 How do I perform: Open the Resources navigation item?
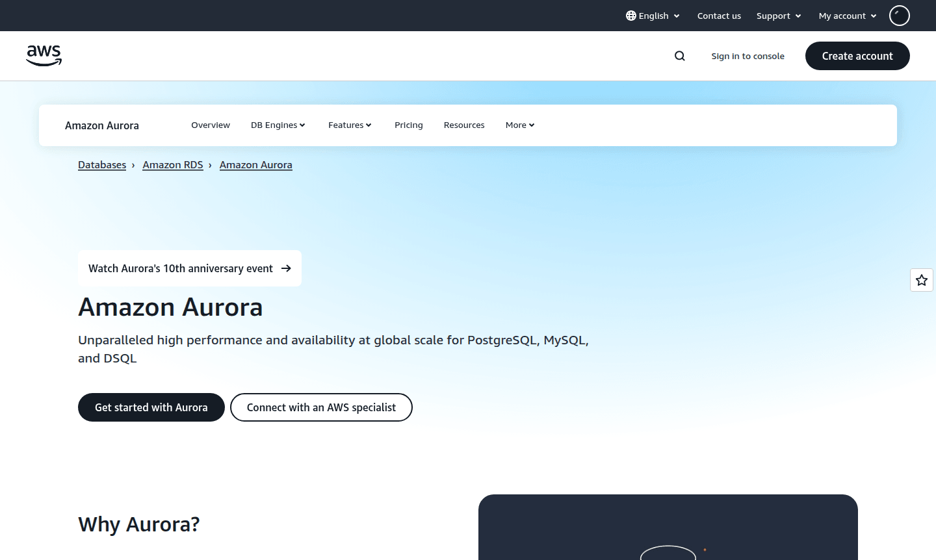click(x=463, y=125)
